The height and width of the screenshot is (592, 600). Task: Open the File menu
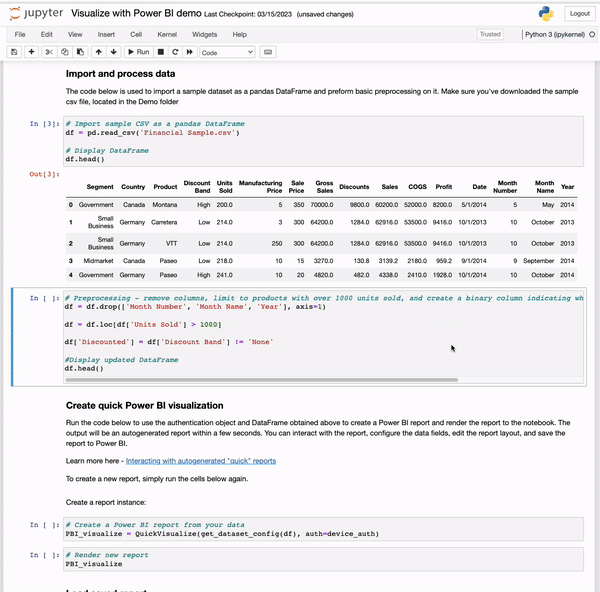[20, 34]
